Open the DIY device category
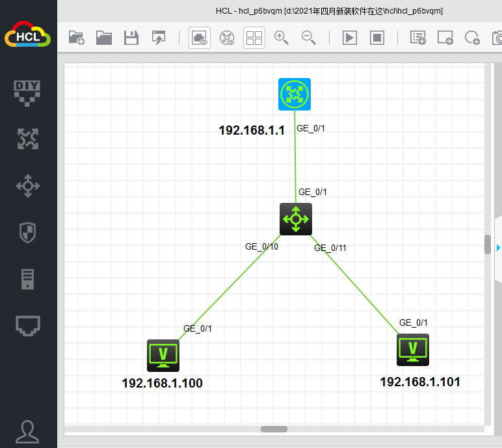The height and width of the screenshot is (448, 502). click(27, 93)
